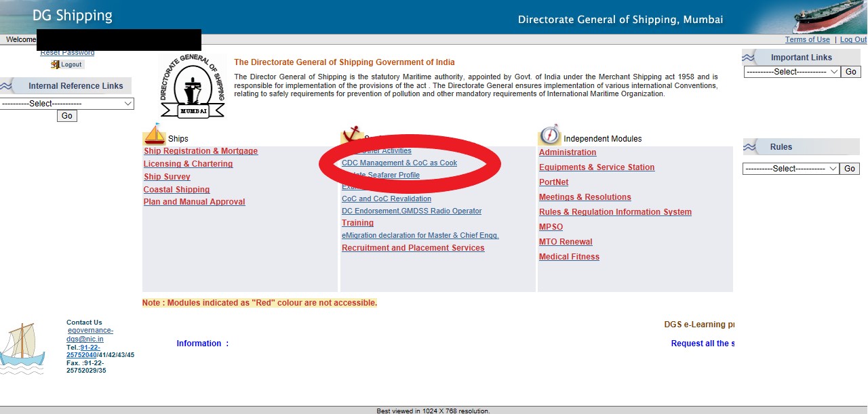Expand the Important Links select box
Screen dimensions: 868x414
pyautogui.click(x=792, y=72)
